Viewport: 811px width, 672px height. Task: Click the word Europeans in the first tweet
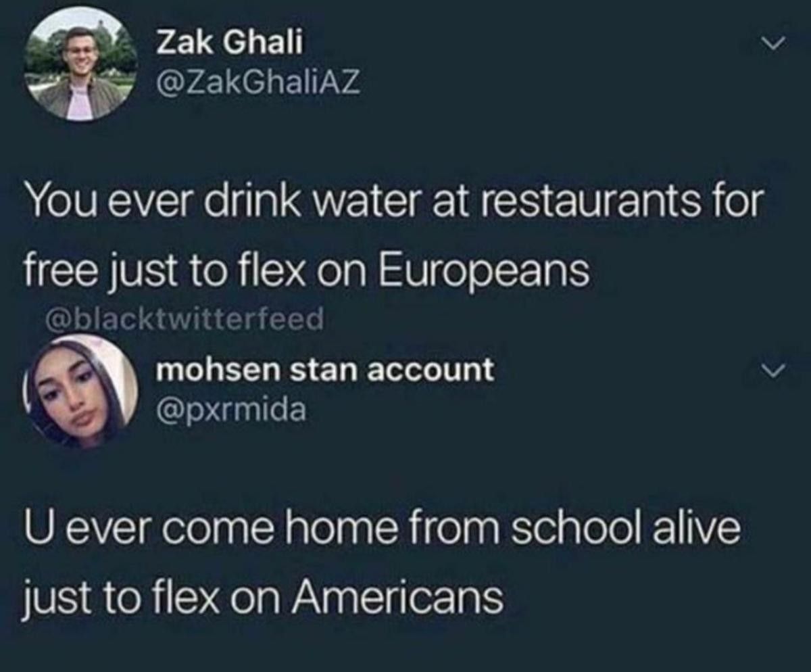point(484,272)
